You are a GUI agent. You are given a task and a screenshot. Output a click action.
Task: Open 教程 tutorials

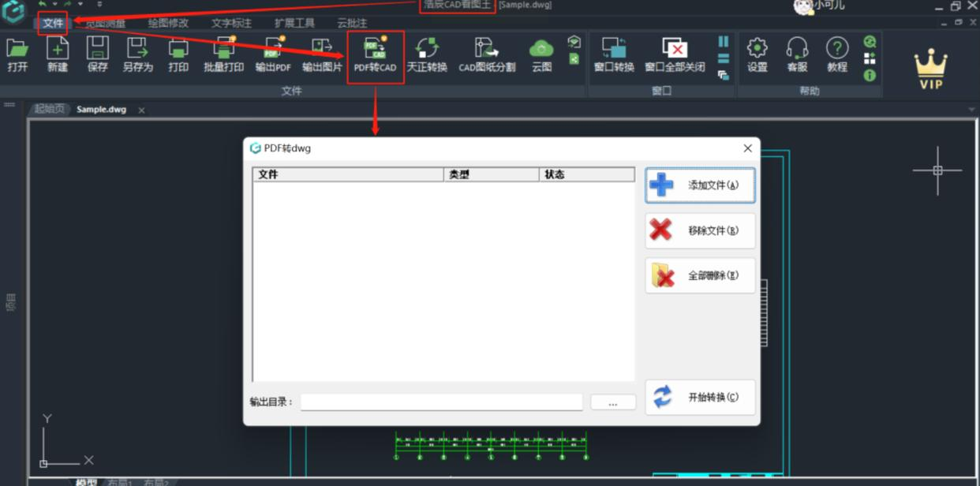837,54
